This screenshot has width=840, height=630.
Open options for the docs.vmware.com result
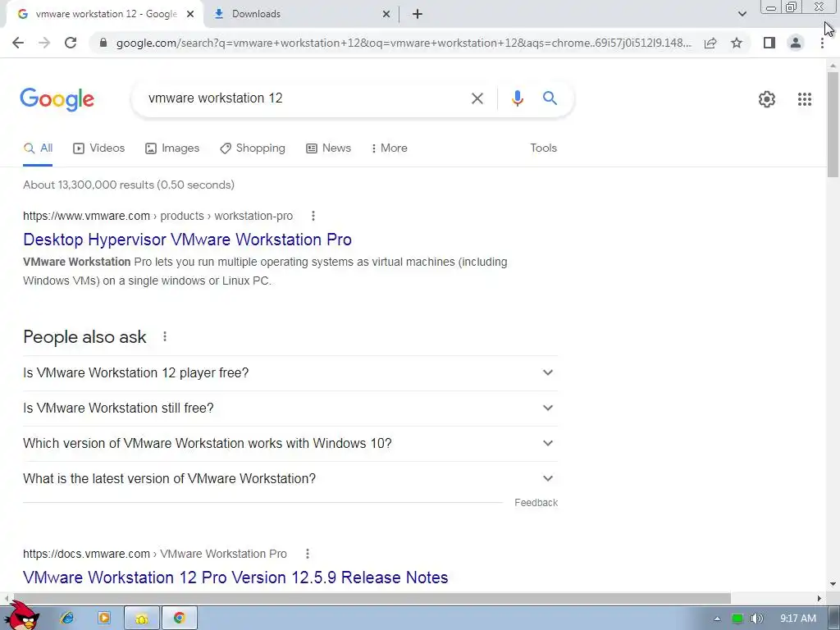307,554
